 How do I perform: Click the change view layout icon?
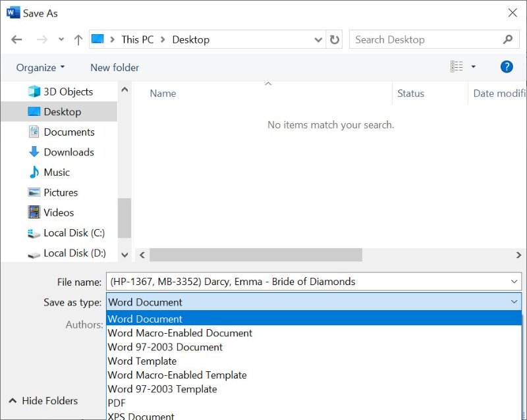click(x=457, y=66)
